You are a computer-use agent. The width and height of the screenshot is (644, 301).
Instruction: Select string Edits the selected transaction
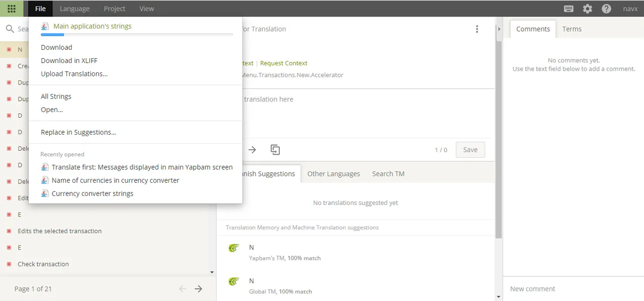tap(59, 231)
